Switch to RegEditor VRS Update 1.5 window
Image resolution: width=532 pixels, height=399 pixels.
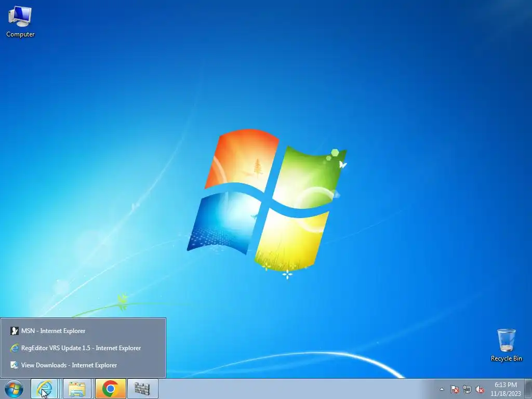[x=83, y=348]
